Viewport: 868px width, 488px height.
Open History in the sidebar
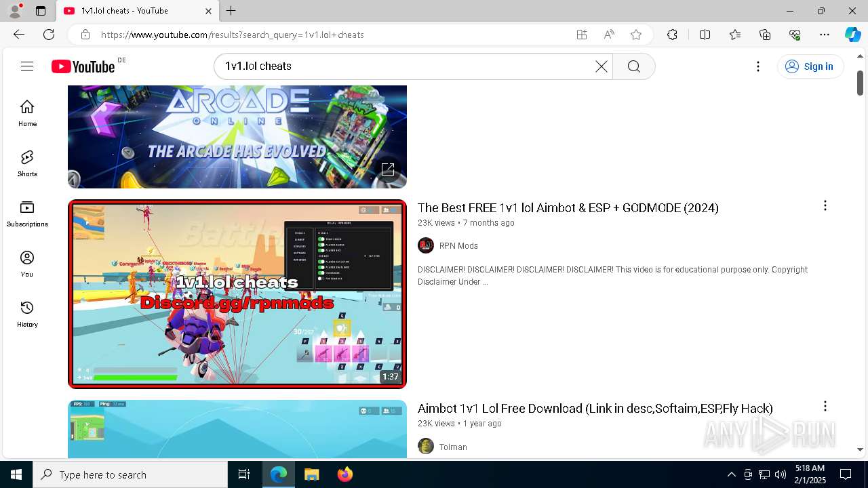[x=27, y=314]
